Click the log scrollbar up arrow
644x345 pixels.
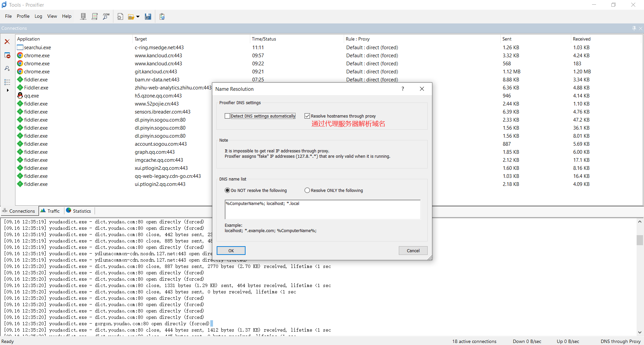click(x=640, y=221)
